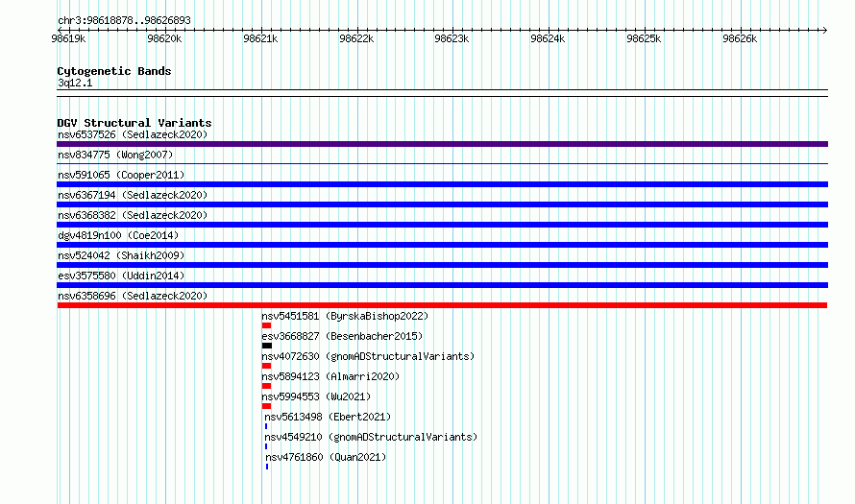Click the 3q12.1 band label
The image size is (855, 504).
pos(75,83)
